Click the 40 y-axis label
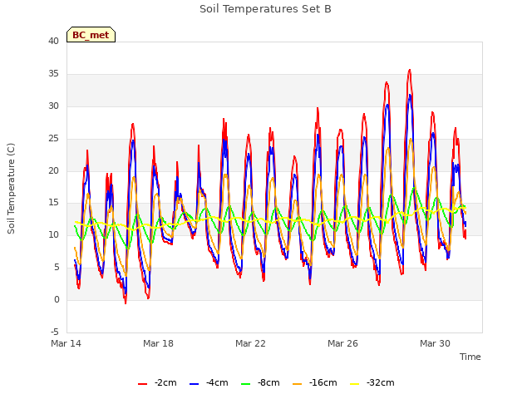This screenshot has width=532, height=399. 53,42
